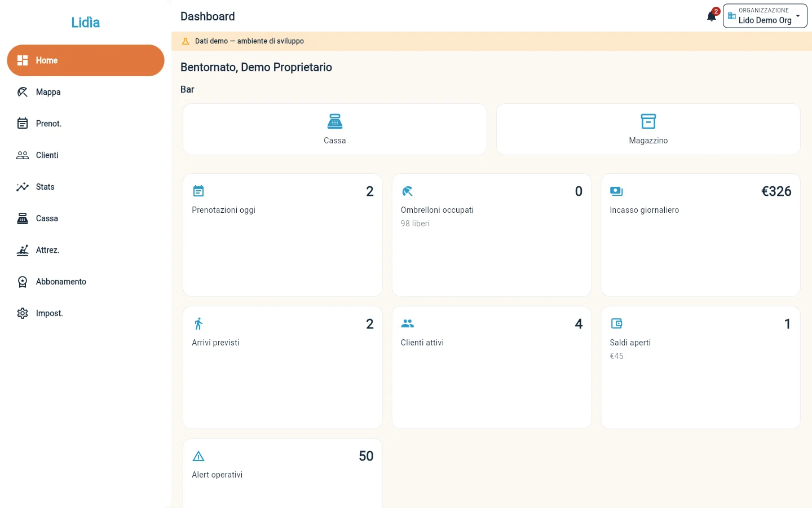Click the Stats chart icon in sidebar

tap(23, 187)
